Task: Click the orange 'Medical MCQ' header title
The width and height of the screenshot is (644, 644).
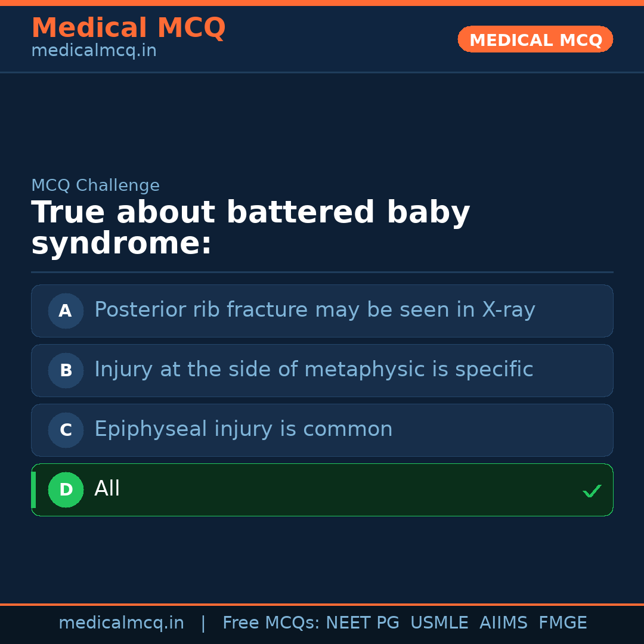Action: 128,28
